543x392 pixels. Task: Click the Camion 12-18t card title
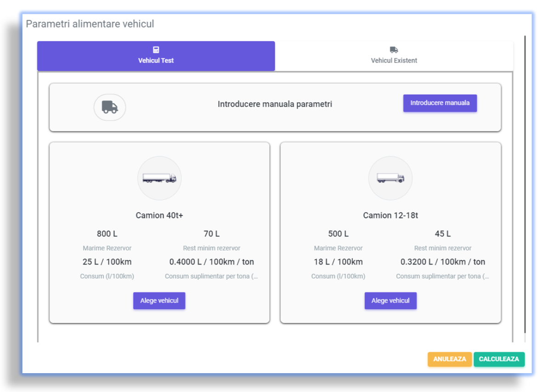pos(390,215)
